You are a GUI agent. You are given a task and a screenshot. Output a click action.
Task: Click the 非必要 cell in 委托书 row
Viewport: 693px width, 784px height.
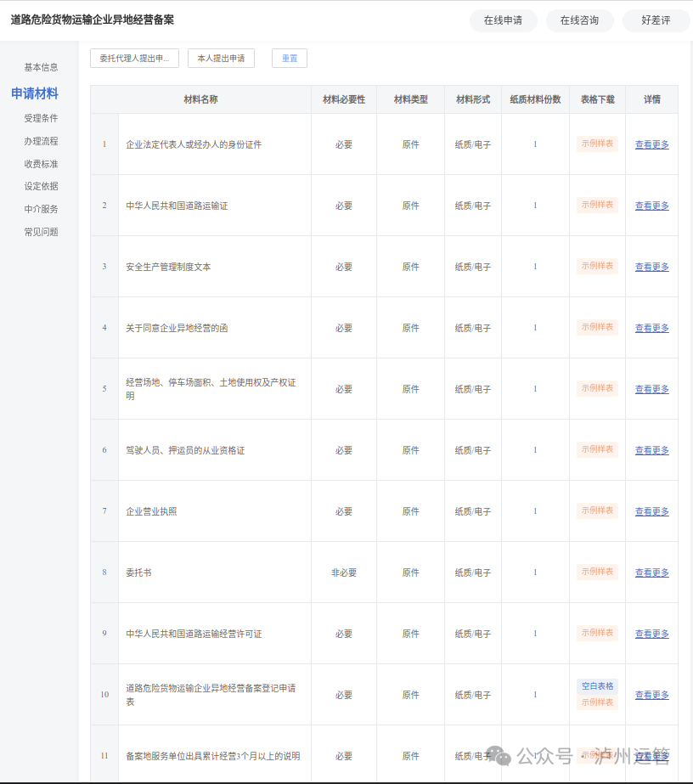tap(344, 572)
